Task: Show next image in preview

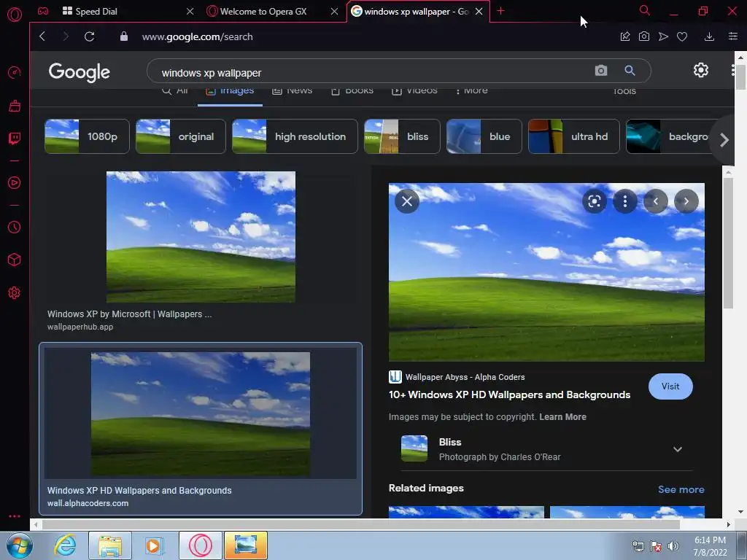Action: coord(686,201)
